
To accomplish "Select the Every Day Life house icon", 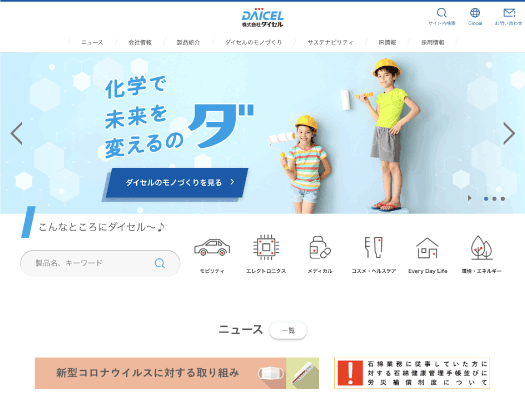I will click(x=427, y=248).
